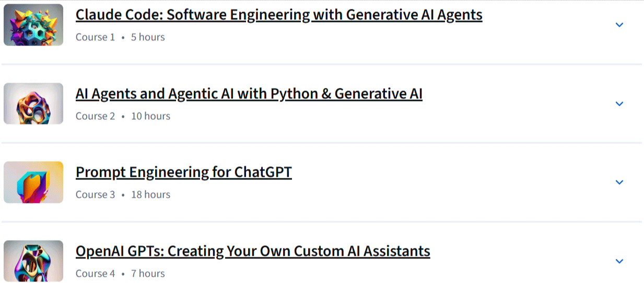This screenshot has height=283, width=644.
Task: Open the Claude Code: Software Engineering course link
Action: pos(279,15)
